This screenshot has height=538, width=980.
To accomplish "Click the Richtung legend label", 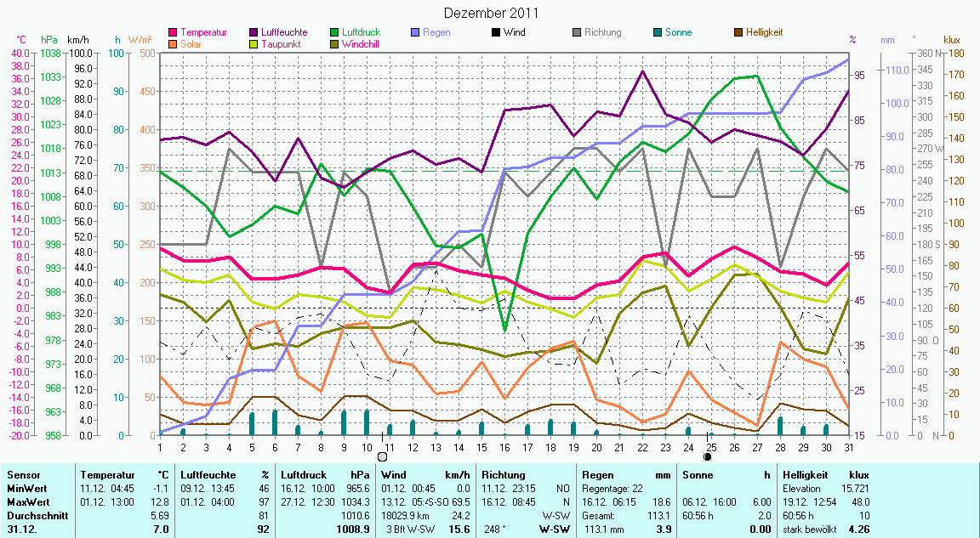I will 602,33.
